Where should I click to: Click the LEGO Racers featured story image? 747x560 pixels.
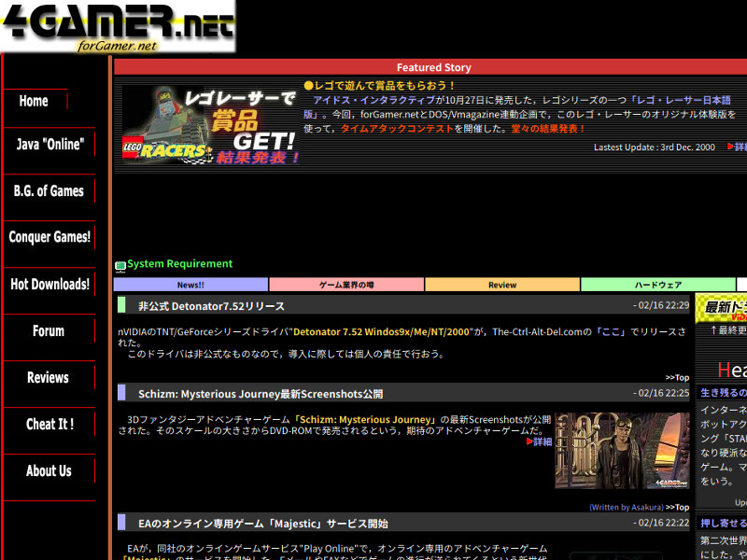pos(210,125)
